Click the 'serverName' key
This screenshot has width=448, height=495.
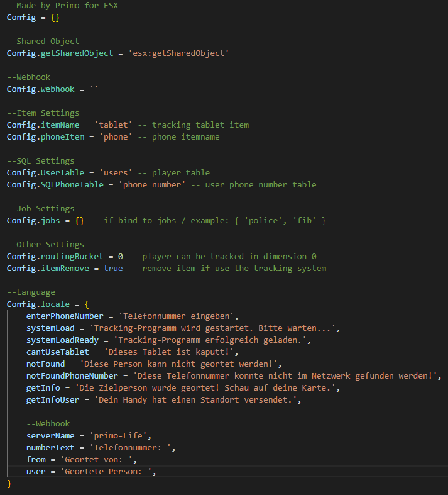pyautogui.click(x=50, y=436)
